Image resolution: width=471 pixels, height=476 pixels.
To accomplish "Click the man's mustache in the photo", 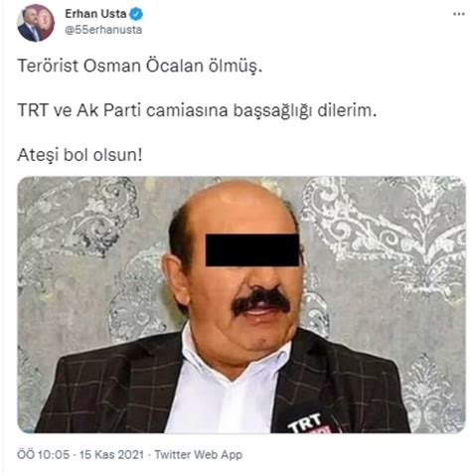I will click(x=261, y=301).
